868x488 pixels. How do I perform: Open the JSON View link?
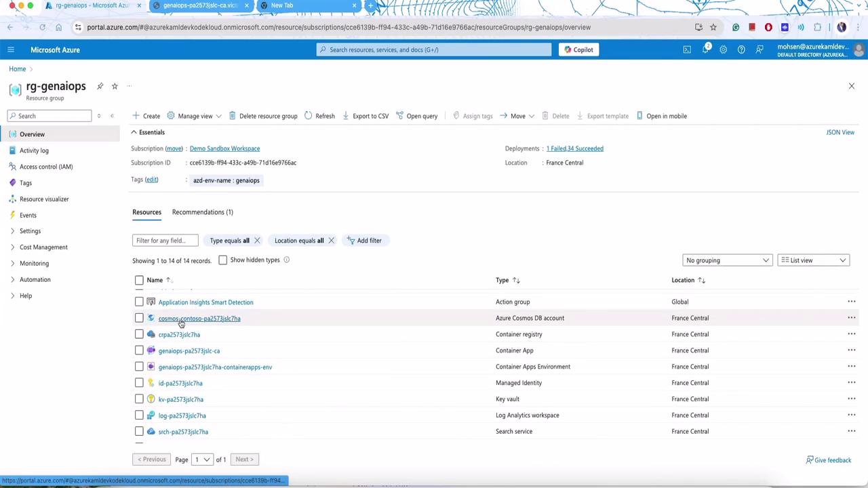840,132
